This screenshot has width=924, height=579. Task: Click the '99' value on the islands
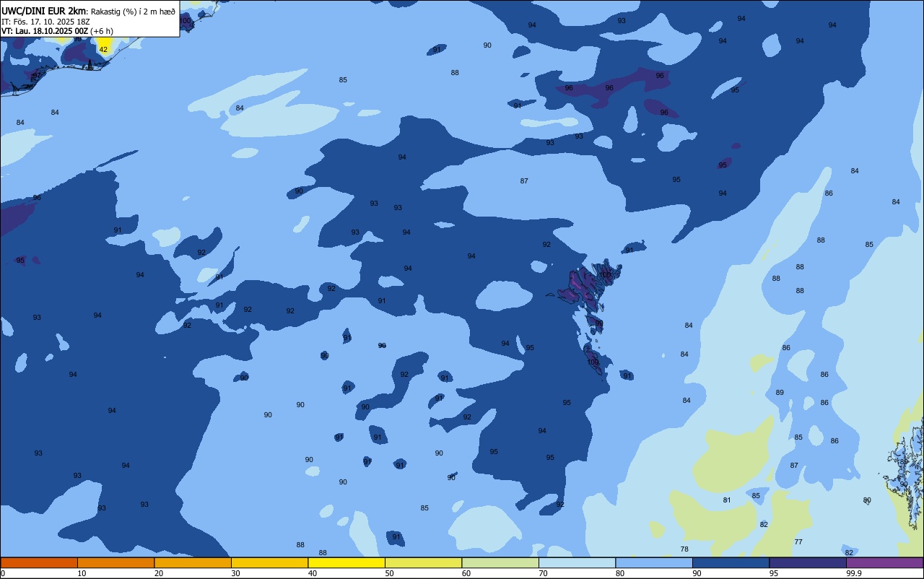598,323
